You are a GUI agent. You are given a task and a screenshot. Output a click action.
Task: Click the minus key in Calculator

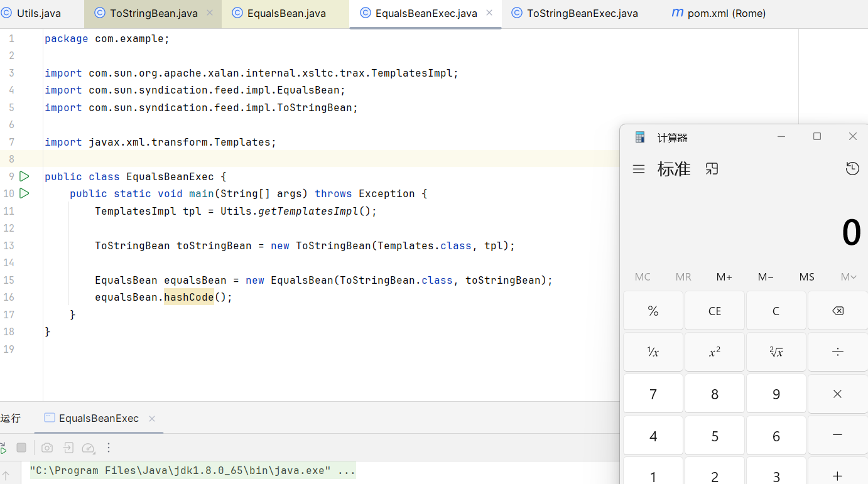coord(838,435)
